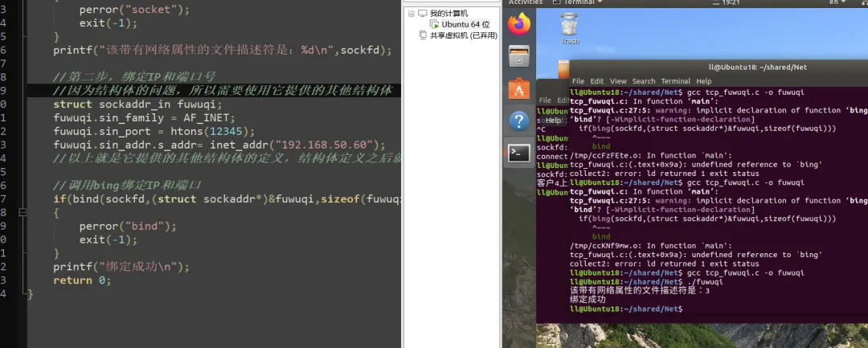Open the Terminal menu in the front terminal

pyautogui.click(x=675, y=81)
